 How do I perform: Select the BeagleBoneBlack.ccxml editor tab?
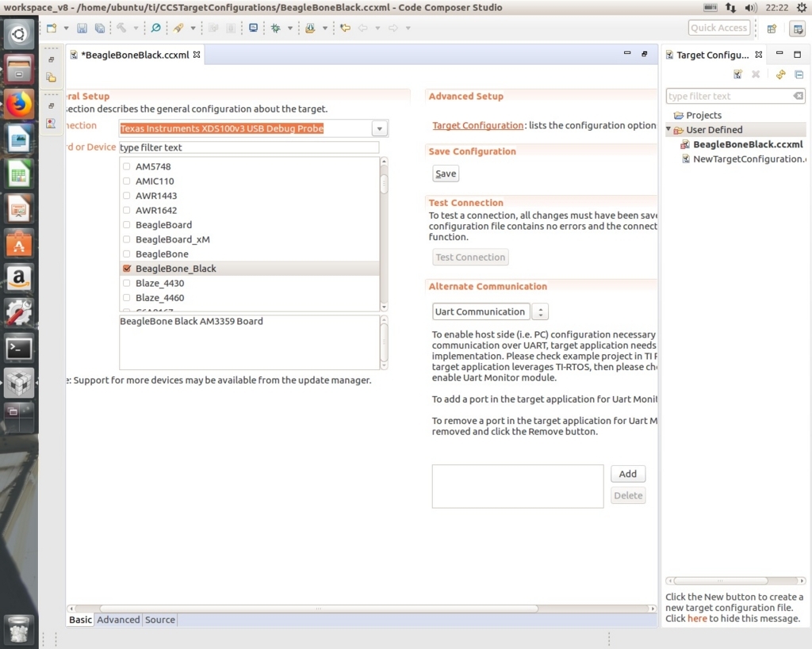click(135, 55)
